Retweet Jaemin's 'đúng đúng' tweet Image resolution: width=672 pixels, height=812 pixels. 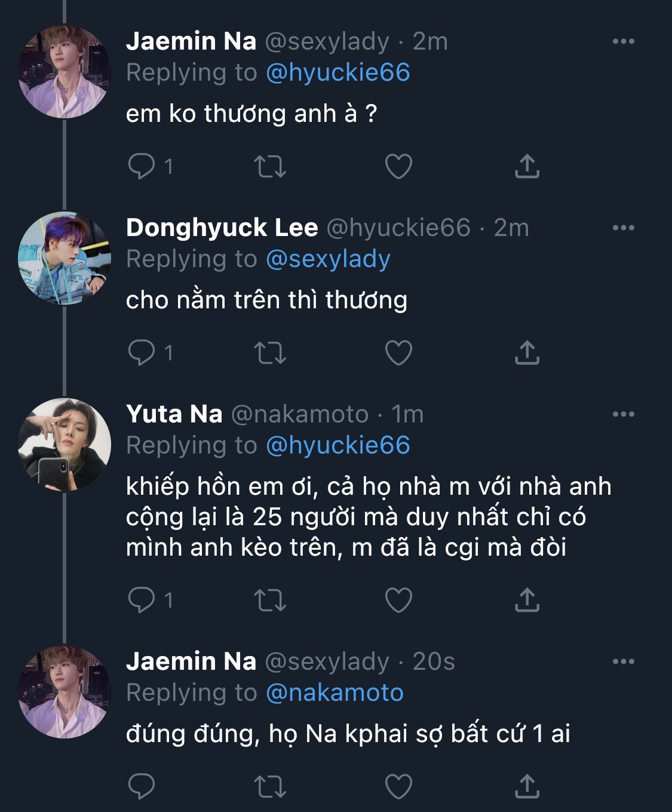pos(270,786)
